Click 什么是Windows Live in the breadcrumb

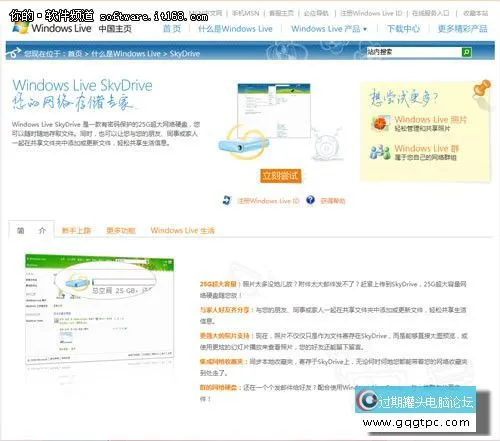click(126, 53)
